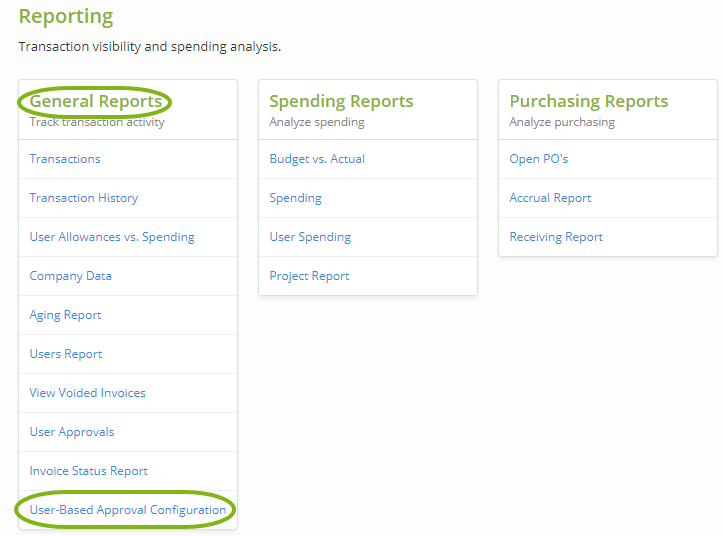
Task: Click the Purchasing Reports heading
Action: 589,101
